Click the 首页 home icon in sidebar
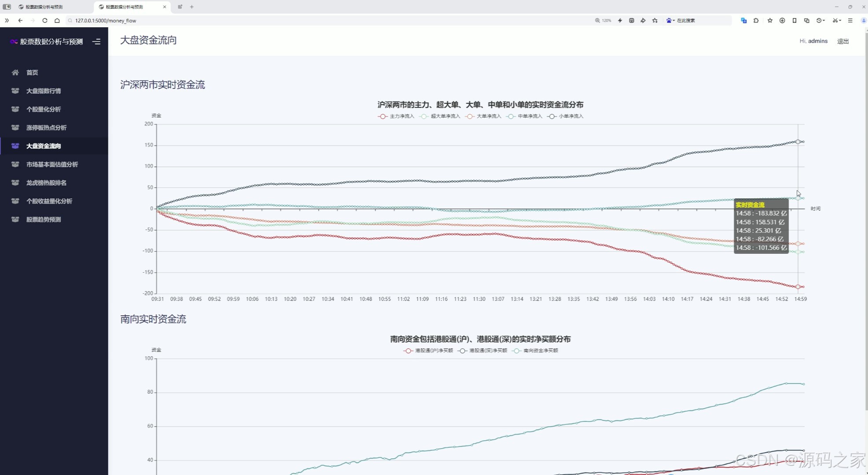This screenshot has height=475, width=868. pos(15,73)
